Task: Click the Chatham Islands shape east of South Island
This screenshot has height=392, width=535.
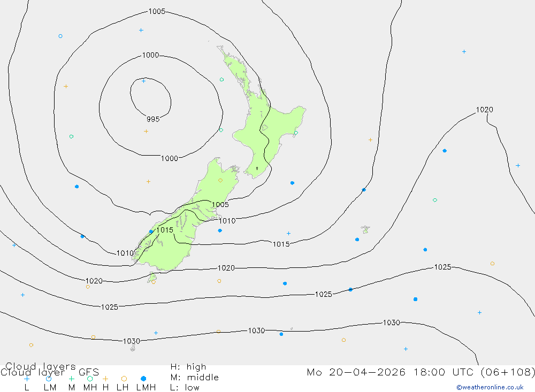Action: tap(365, 229)
